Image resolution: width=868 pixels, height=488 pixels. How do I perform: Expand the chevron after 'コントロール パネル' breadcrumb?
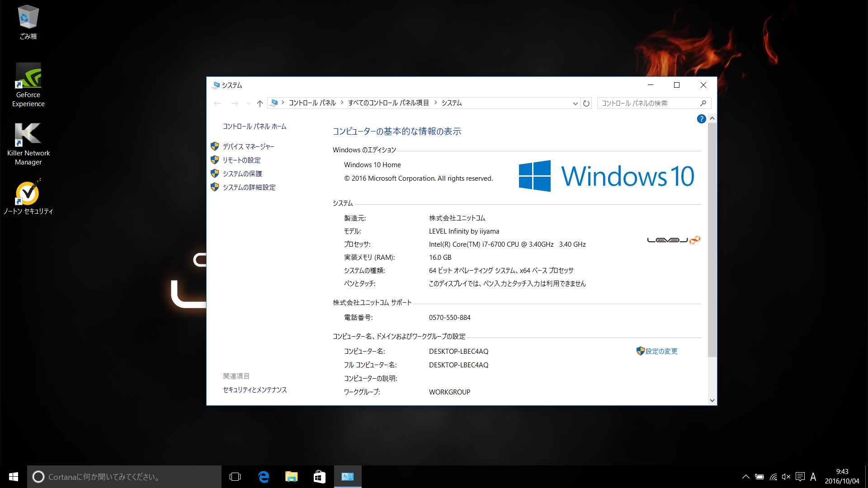(x=342, y=103)
